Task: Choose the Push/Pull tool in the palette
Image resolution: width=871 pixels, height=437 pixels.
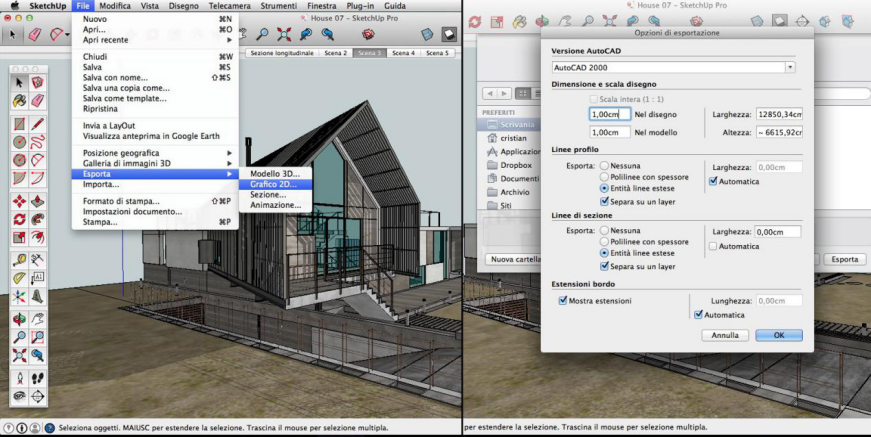Action: 37,201
